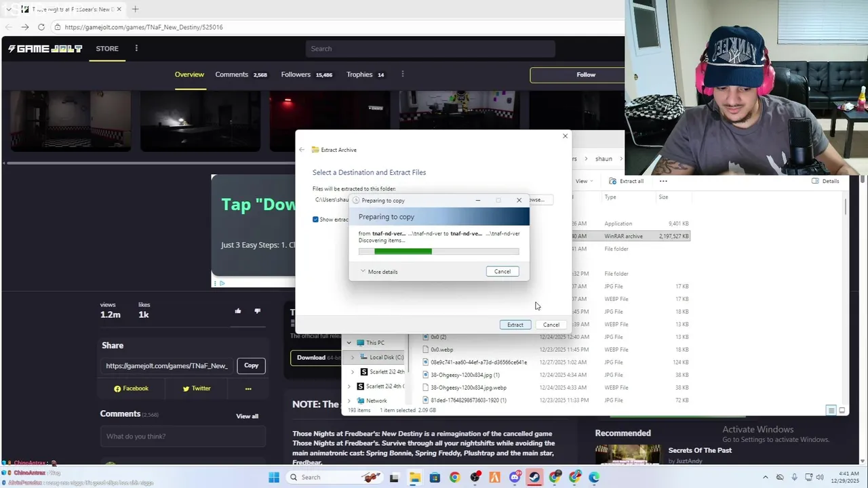Open 'Secrets Of The Past' recommended game
The image size is (868, 488).
[700, 450]
